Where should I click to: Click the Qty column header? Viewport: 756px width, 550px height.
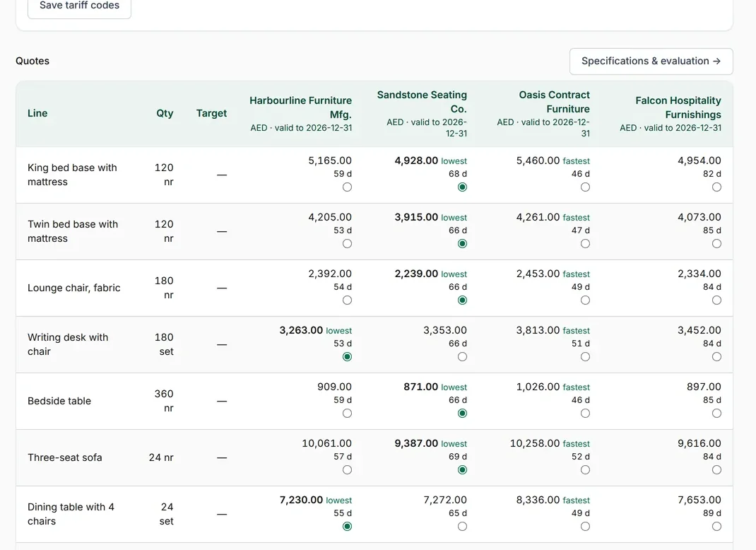point(165,113)
